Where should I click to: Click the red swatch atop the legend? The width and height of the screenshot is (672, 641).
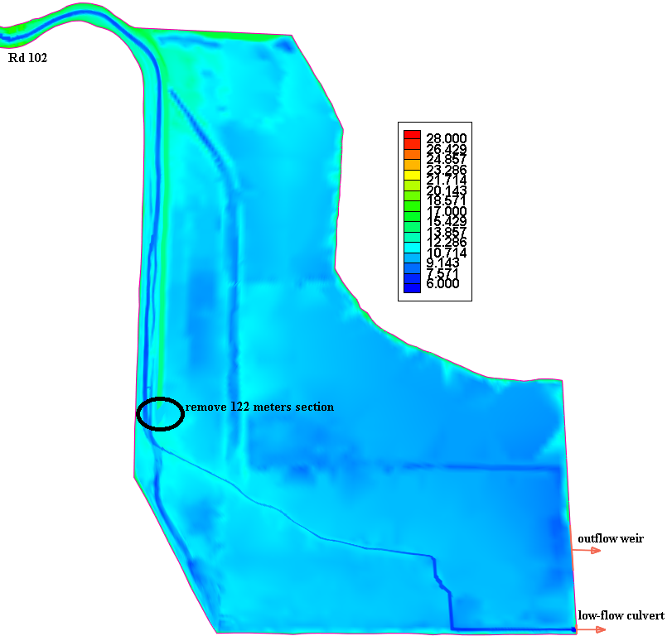[x=412, y=136]
